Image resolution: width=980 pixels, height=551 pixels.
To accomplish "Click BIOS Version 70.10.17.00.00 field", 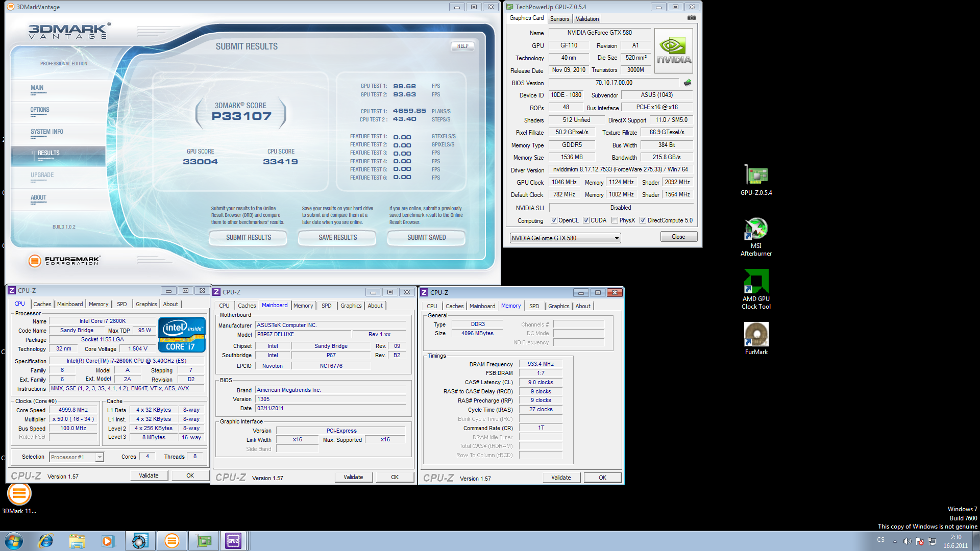I will coord(614,83).
